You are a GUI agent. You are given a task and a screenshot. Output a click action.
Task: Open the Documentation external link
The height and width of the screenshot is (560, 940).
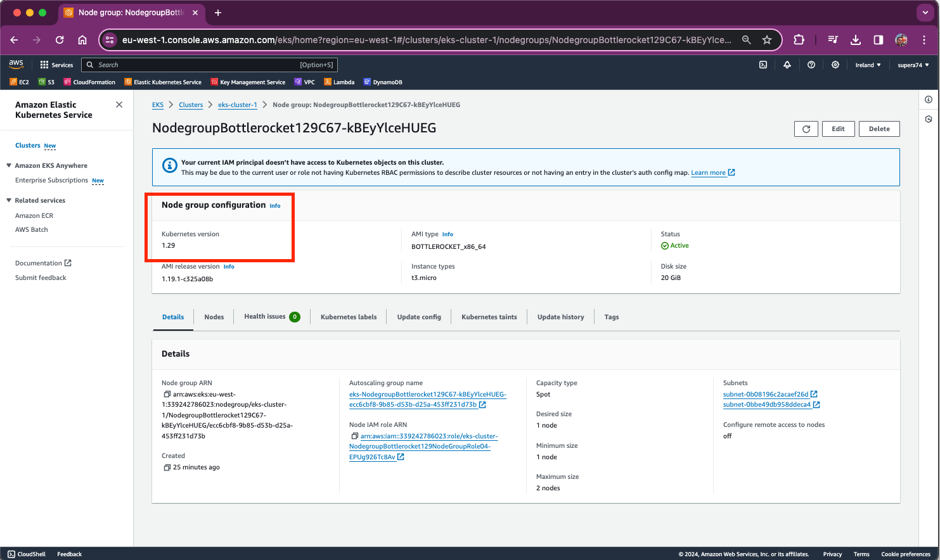43,263
